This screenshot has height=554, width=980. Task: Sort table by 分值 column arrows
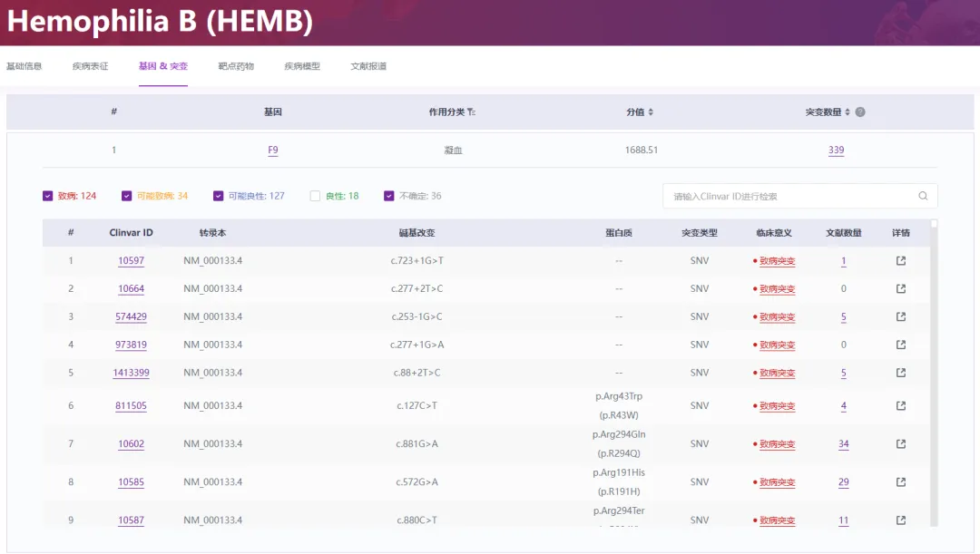click(651, 112)
